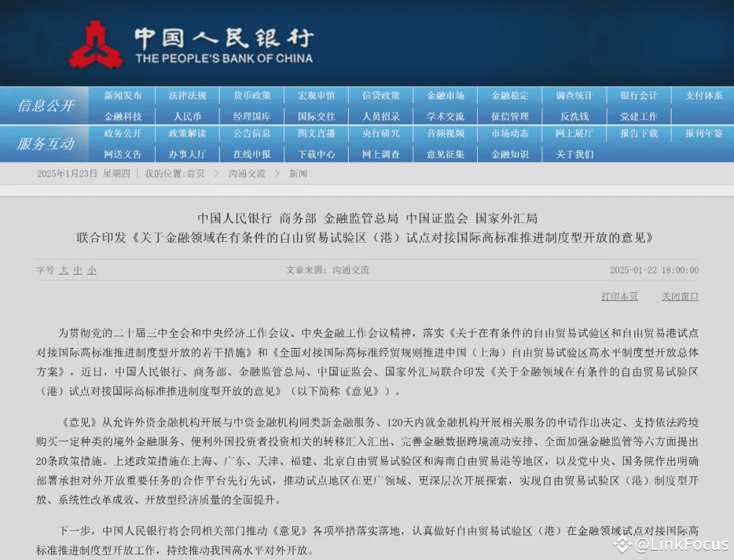Switch to the 服务互动 section tab
Viewport: 734px width, 560px height.
click(x=45, y=144)
